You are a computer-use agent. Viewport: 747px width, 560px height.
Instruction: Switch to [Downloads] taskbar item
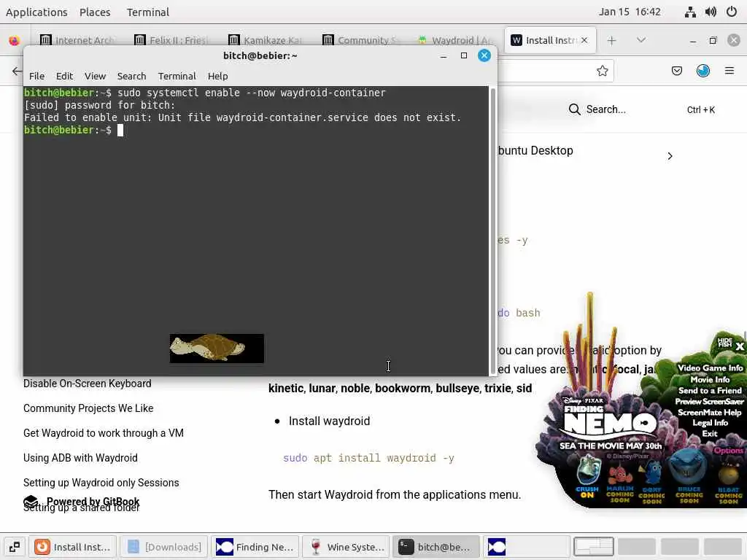[x=164, y=547]
